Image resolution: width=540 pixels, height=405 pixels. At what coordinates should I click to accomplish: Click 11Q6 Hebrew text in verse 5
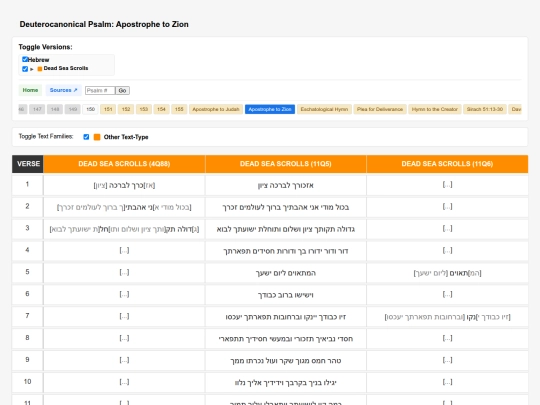tap(447, 273)
